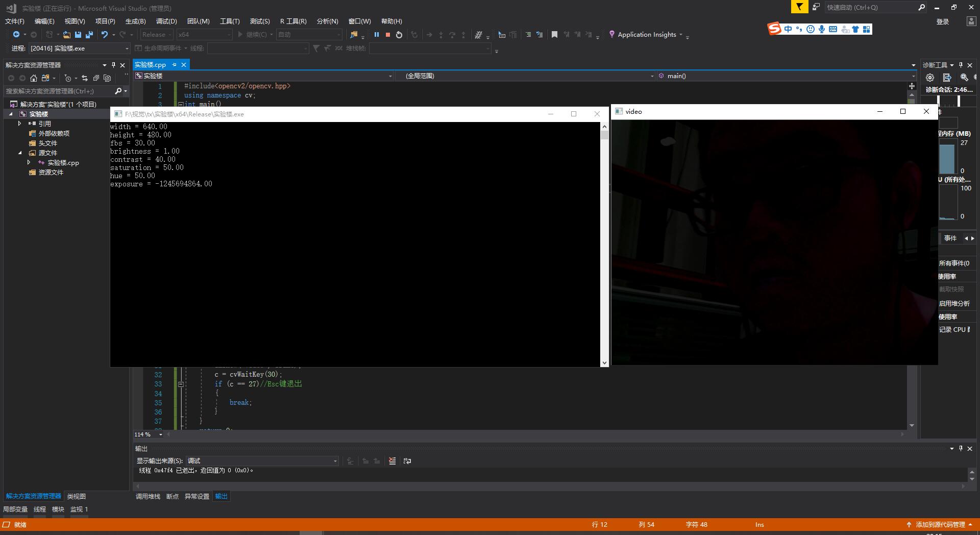Toggle Sogou Chinese/English input mode
This screenshot has height=535, width=980.
tap(789, 29)
